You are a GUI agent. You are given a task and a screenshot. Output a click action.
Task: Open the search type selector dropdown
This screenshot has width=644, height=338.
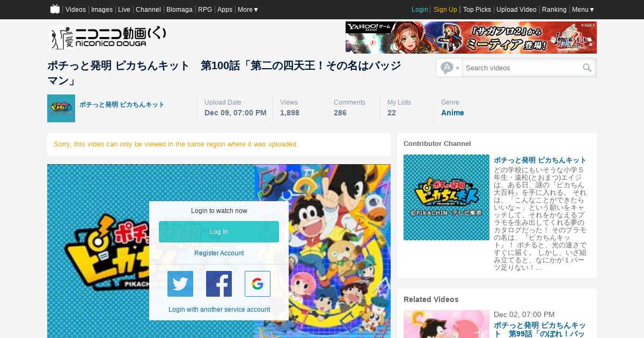(x=449, y=68)
